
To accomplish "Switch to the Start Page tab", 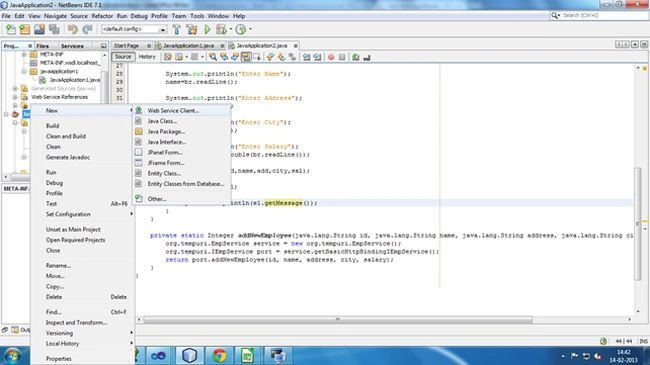I will coord(126,46).
